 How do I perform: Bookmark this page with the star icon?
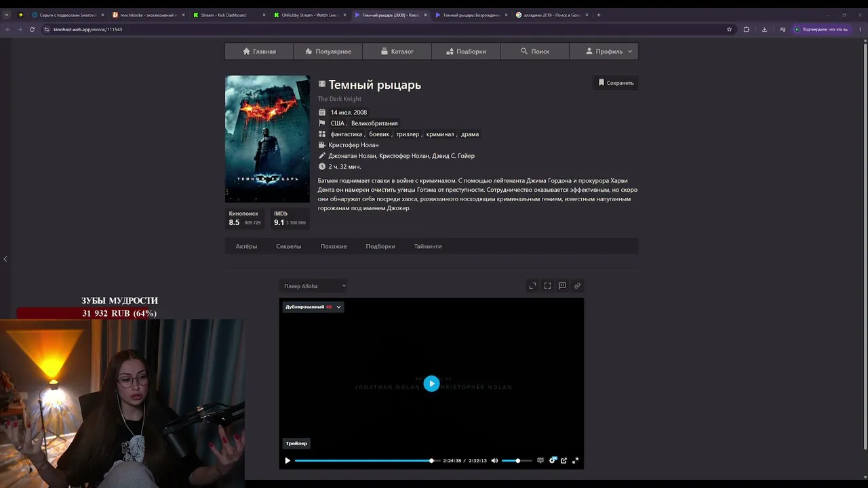pos(729,29)
